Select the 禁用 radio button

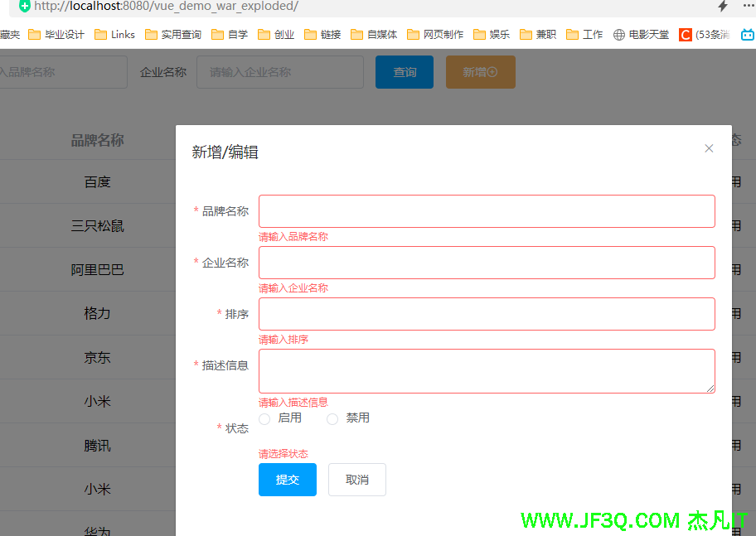(332, 419)
